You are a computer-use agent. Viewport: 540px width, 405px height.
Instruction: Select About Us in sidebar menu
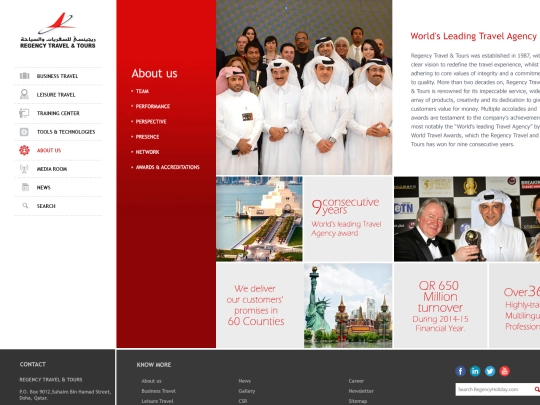49,150
